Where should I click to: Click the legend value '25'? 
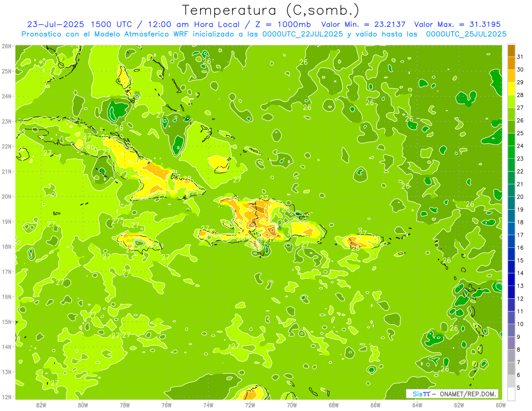coord(520,133)
